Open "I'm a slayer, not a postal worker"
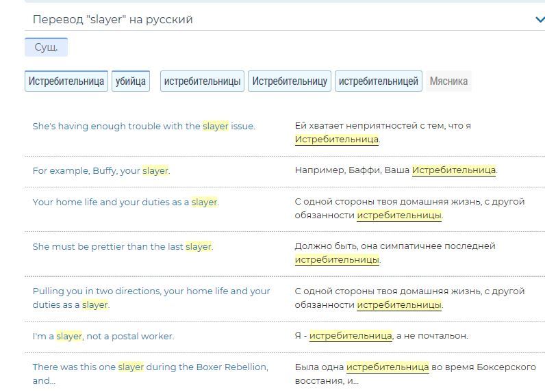545x392 pixels. (103, 336)
